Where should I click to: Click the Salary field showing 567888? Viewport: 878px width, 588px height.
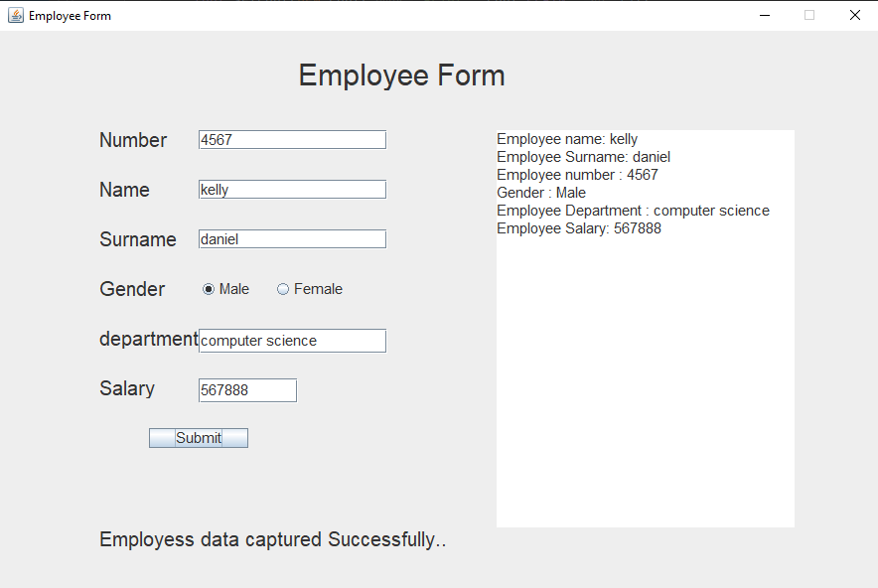point(247,390)
